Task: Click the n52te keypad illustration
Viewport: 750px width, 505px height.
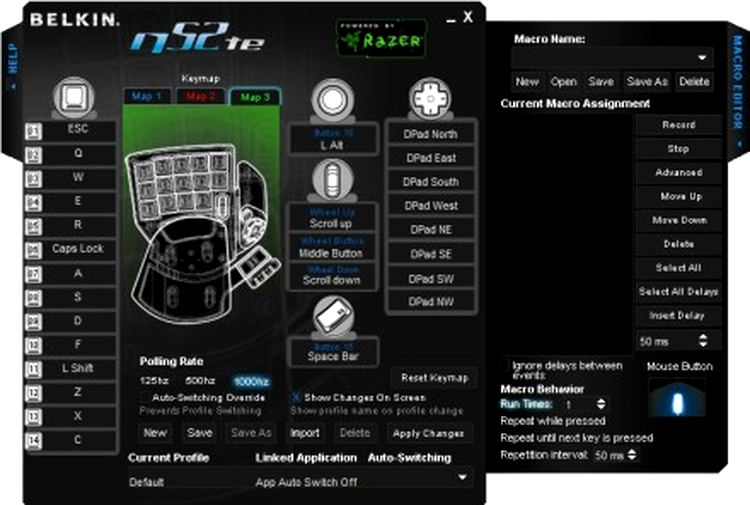Action: (201, 232)
